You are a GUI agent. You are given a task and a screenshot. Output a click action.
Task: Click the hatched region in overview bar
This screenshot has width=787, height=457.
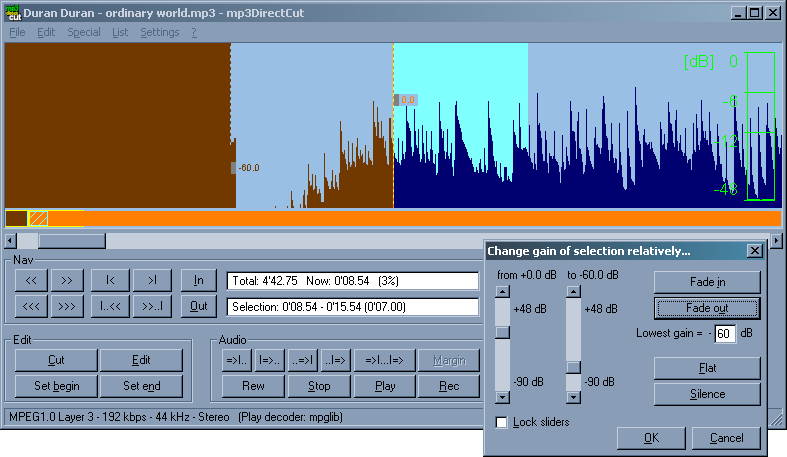click(x=38, y=218)
